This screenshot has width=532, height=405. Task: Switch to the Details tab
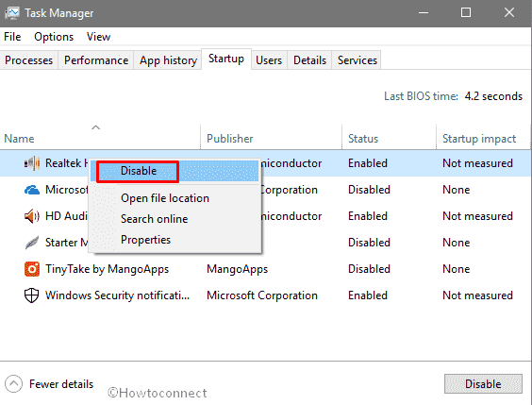(x=309, y=60)
